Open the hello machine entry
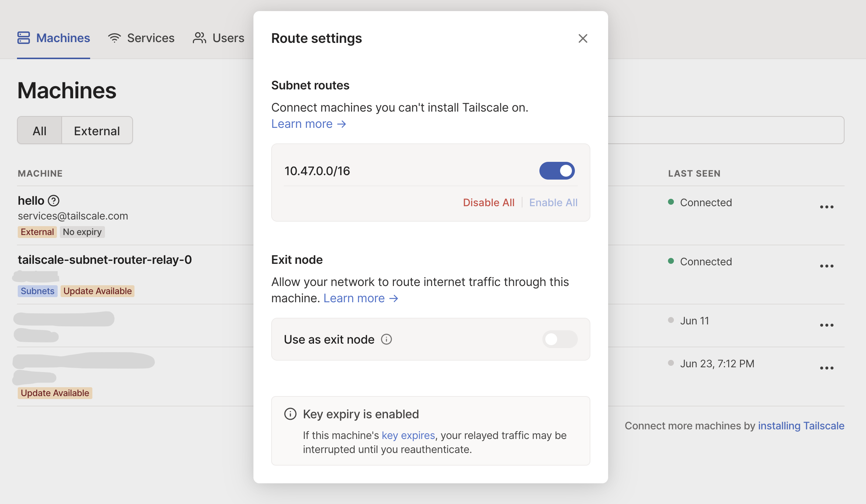This screenshot has height=504, width=866. point(31,201)
